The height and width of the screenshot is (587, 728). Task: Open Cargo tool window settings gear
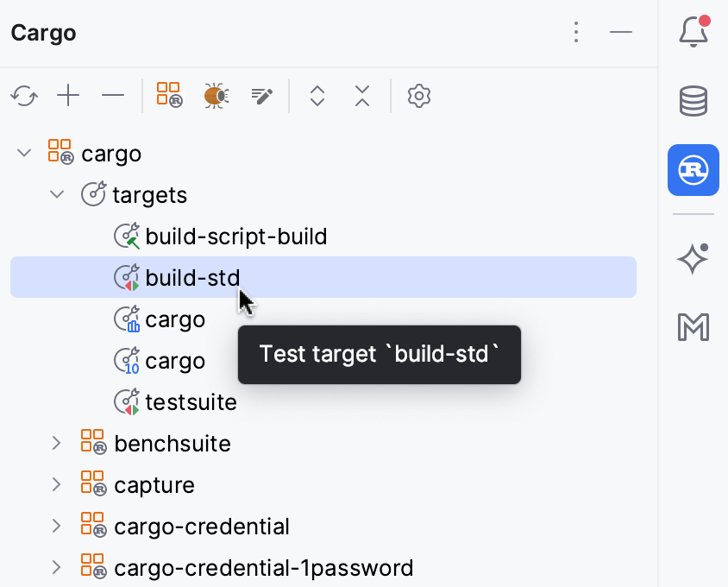tap(419, 96)
